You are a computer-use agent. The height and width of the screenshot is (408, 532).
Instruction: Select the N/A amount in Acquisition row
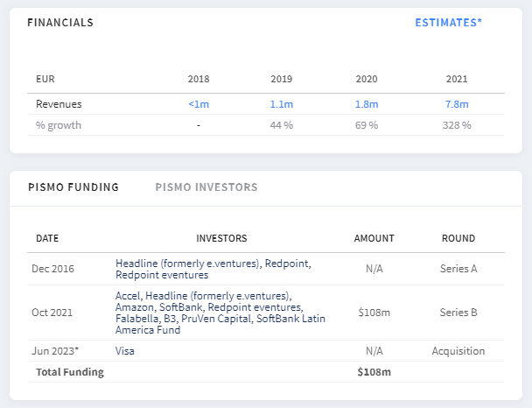pyautogui.click(x=374, y=350)
